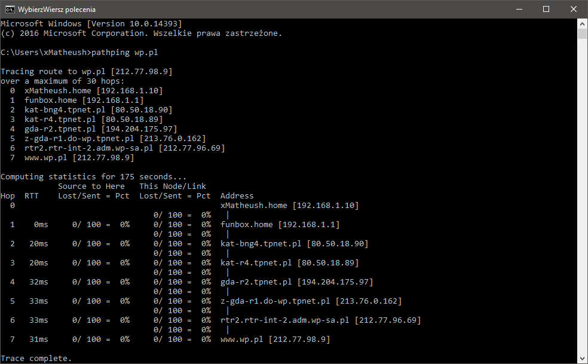
Task: Click the "WybierzWiersz polecenia" window title
Action: point(56,10)
